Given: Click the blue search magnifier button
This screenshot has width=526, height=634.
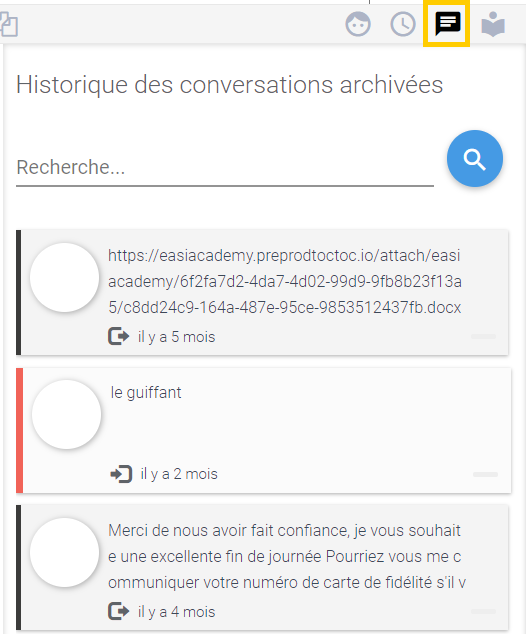Looking at the screenshot, I should pos(475,158).
